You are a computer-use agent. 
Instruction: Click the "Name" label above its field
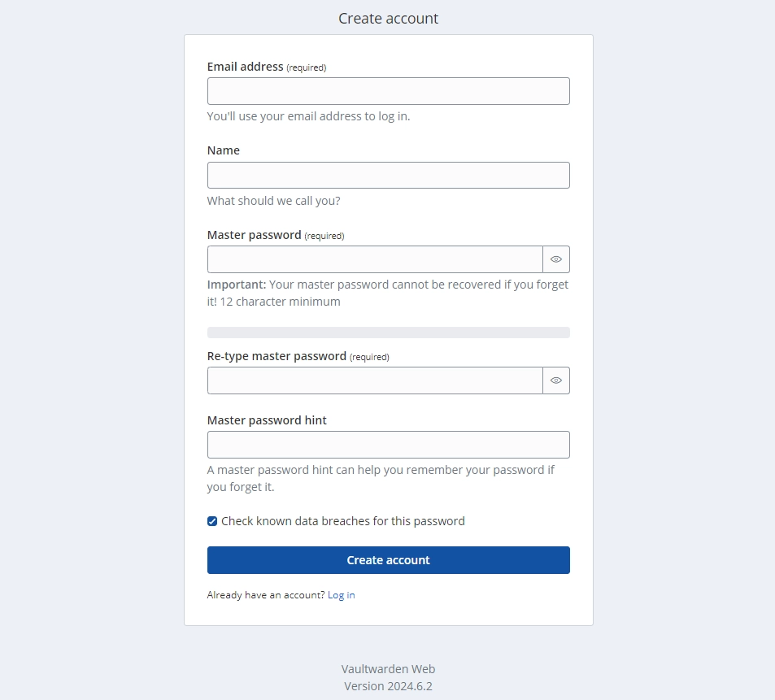click(224, 150)
